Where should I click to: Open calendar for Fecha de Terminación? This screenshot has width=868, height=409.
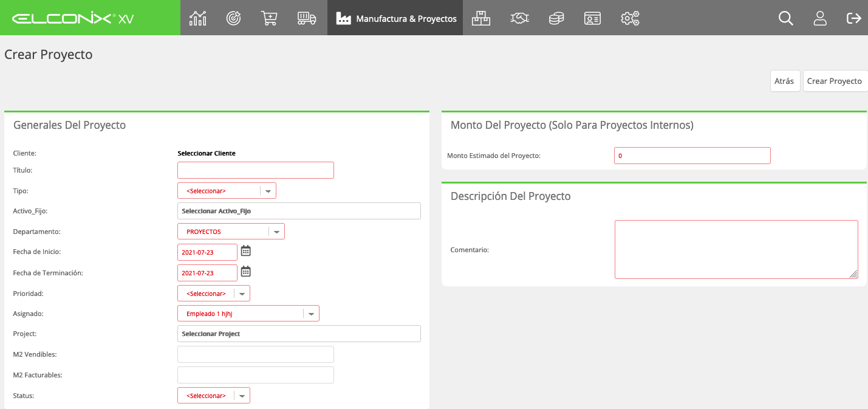tap(245, 271)
